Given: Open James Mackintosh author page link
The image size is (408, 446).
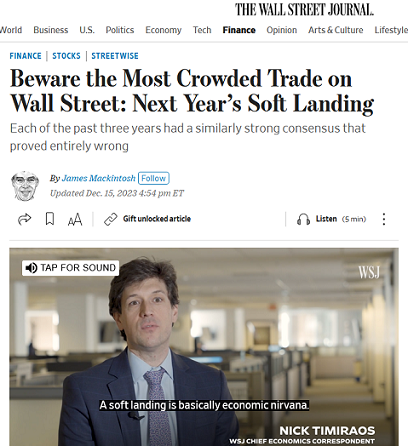Looking at the screenshot, I should 99,178.
